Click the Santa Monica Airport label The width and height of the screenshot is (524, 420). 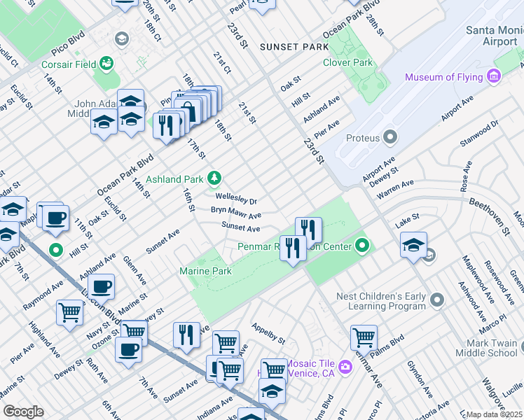[x=496, y=36]
